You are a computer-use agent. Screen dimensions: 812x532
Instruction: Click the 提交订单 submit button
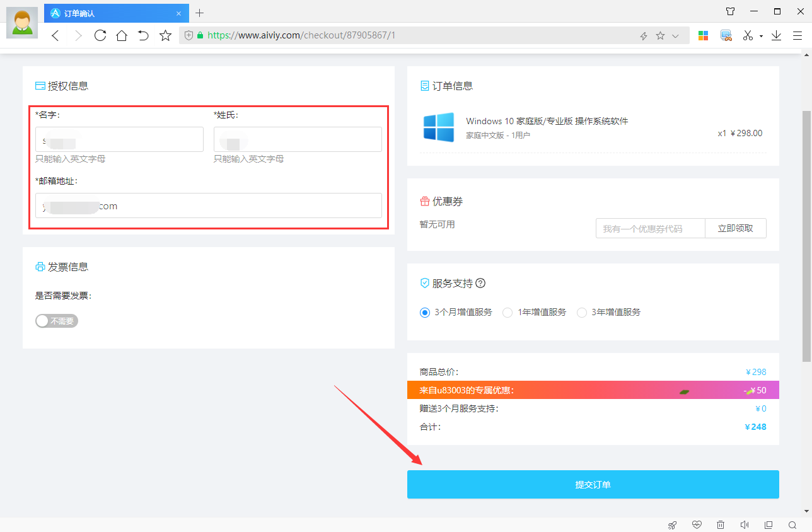point(593,484)
